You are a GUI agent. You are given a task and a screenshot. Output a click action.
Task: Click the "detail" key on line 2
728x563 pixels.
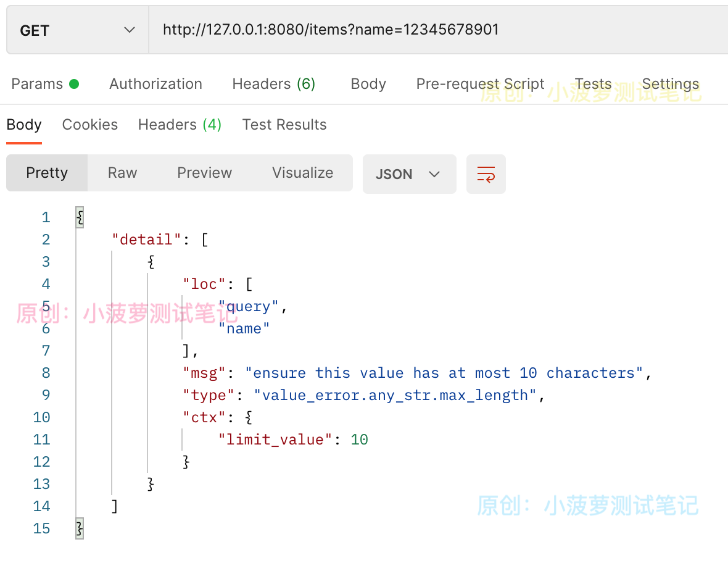pyautogui.click(x=146, y=240)
